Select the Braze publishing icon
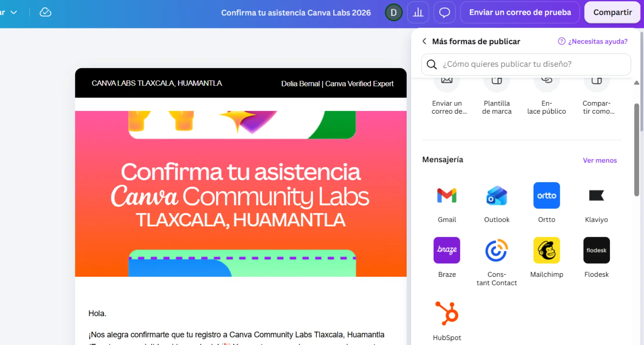 point(447,250)
